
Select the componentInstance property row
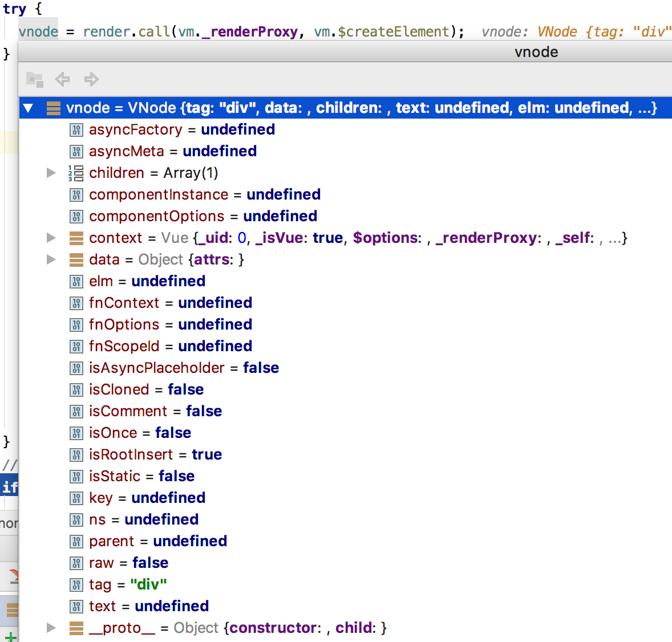coord(204,195)
